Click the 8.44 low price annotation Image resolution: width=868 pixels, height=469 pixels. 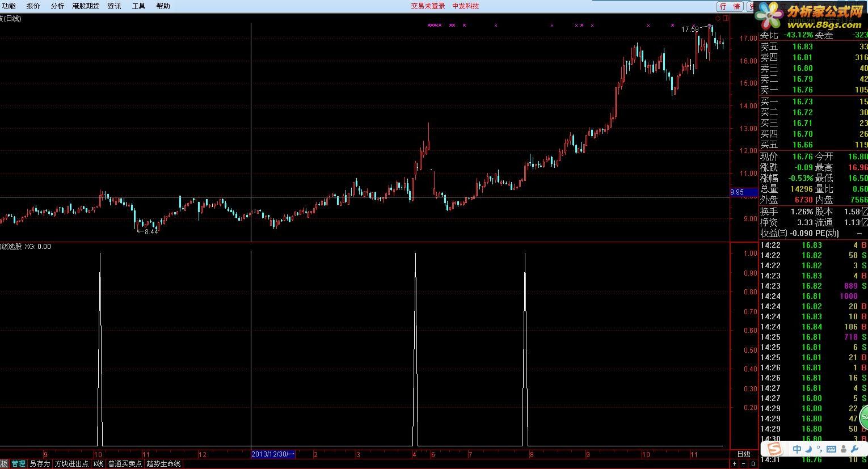click(x=151, y=231)
